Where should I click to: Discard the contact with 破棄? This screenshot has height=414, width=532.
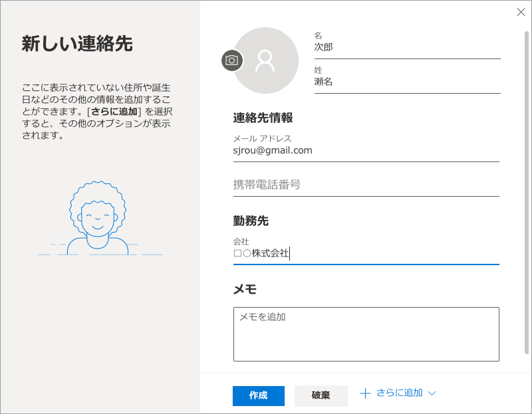tap(321, 395)
